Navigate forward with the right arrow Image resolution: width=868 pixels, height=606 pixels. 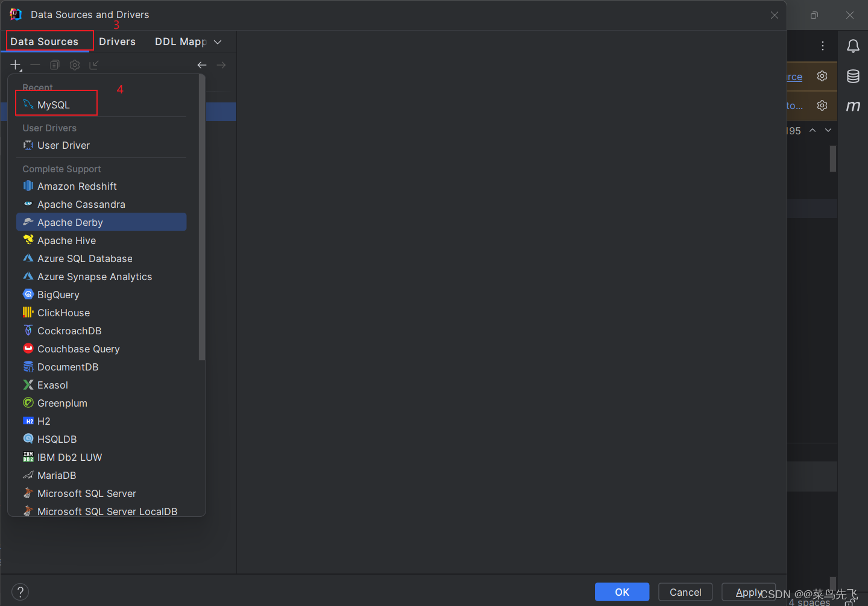221,65
